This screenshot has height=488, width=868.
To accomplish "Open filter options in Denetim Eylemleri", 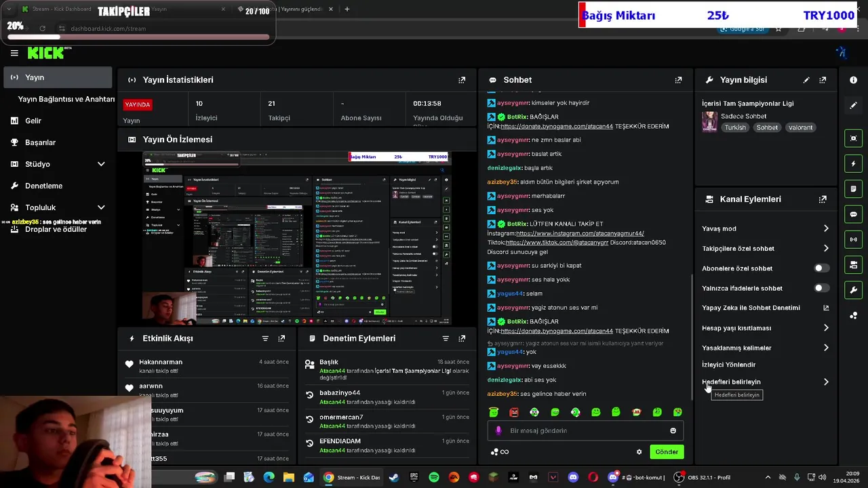I will (x=446, y=338).
